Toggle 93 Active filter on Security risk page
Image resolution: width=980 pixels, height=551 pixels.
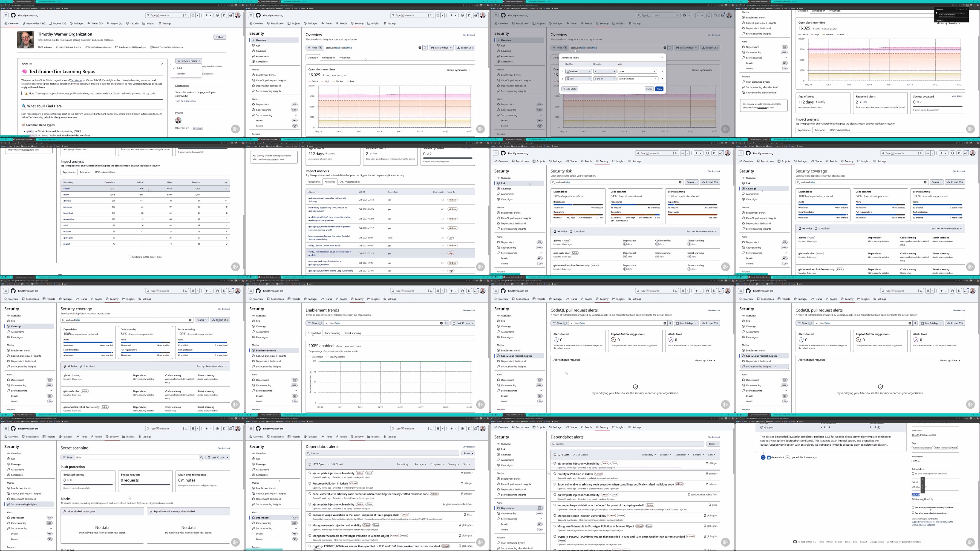click(560, 232)
